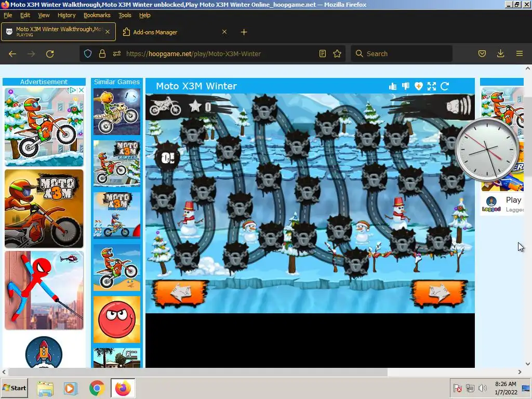Open the Action Center flag tray icon

pyautogui.click(x=457, y=388)
